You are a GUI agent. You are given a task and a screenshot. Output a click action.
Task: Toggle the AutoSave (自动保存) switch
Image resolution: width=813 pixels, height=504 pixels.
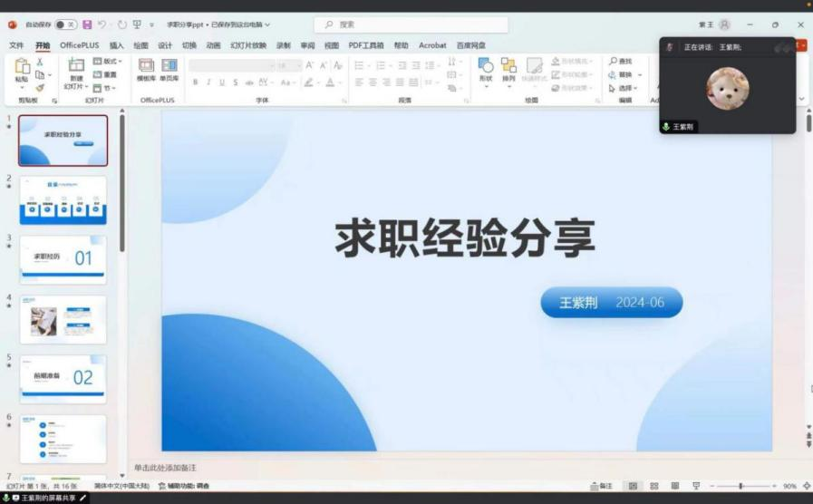point(65,24)
